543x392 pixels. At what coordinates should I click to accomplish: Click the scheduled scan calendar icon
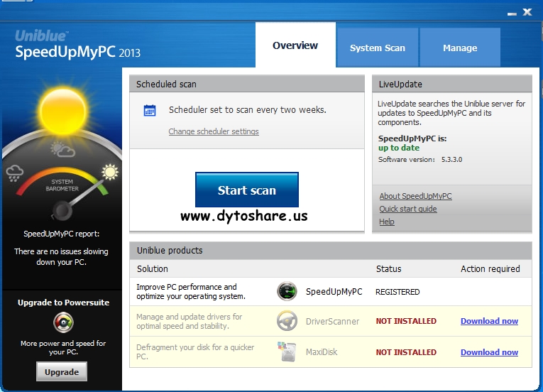[x=150, y=111]
